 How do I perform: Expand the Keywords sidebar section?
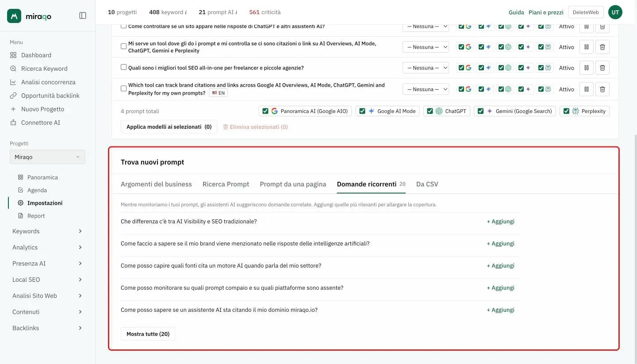coord(47,231)
